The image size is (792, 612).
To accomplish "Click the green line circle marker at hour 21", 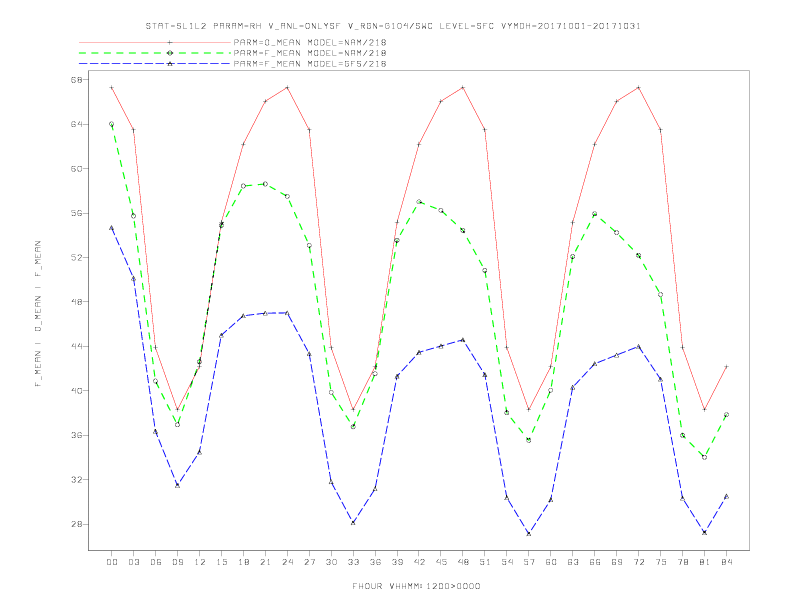I will pos(265,184).
